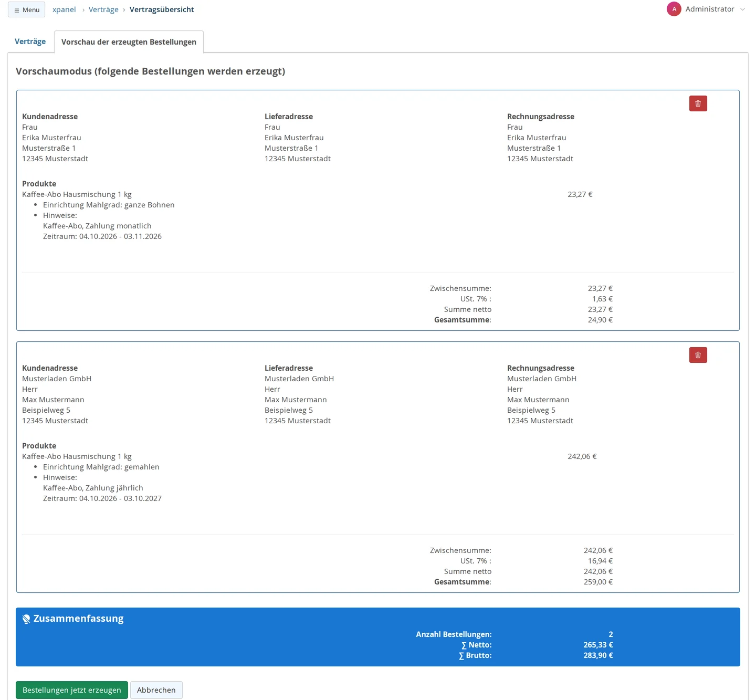Click the Administrator user name
Image resolution: width=756 pixels, height=700 pixels.
pos(710,9)
